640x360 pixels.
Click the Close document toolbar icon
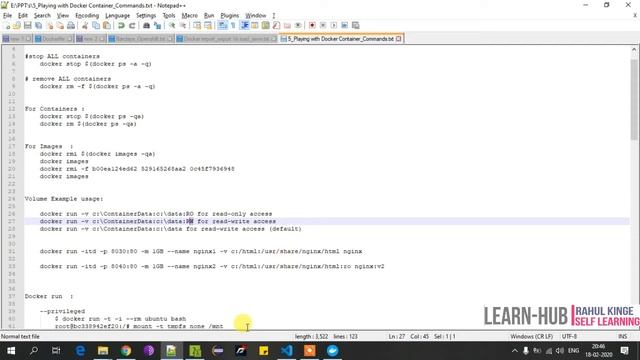[x=50, y=25]
